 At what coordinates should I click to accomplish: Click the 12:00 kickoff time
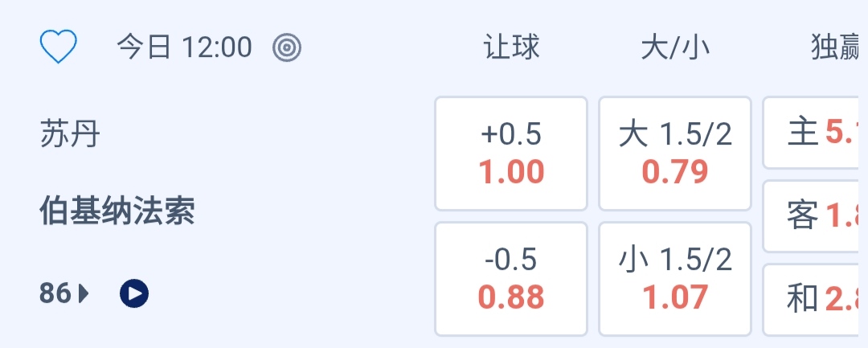coord(216,47)
